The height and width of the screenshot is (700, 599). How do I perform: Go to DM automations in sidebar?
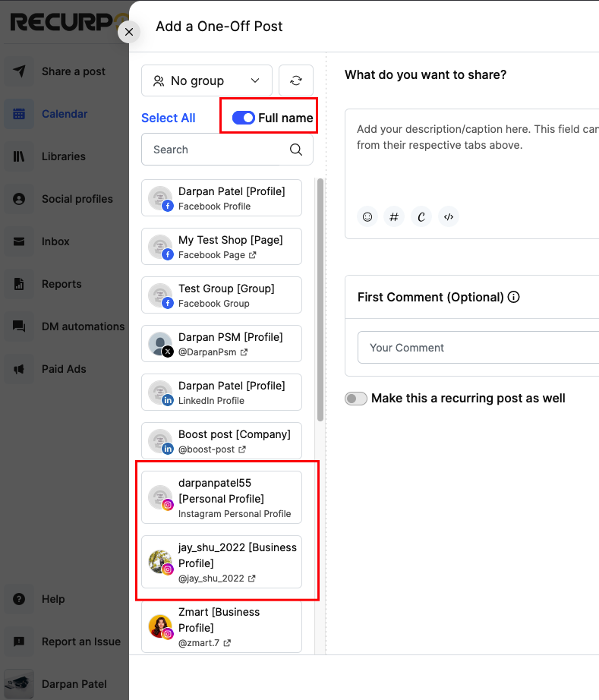pyautogui.click(x=82, y=326)
